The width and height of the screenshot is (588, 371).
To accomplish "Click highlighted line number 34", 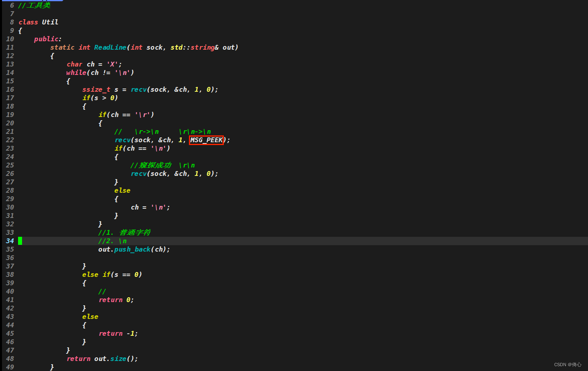I will 10,241.
